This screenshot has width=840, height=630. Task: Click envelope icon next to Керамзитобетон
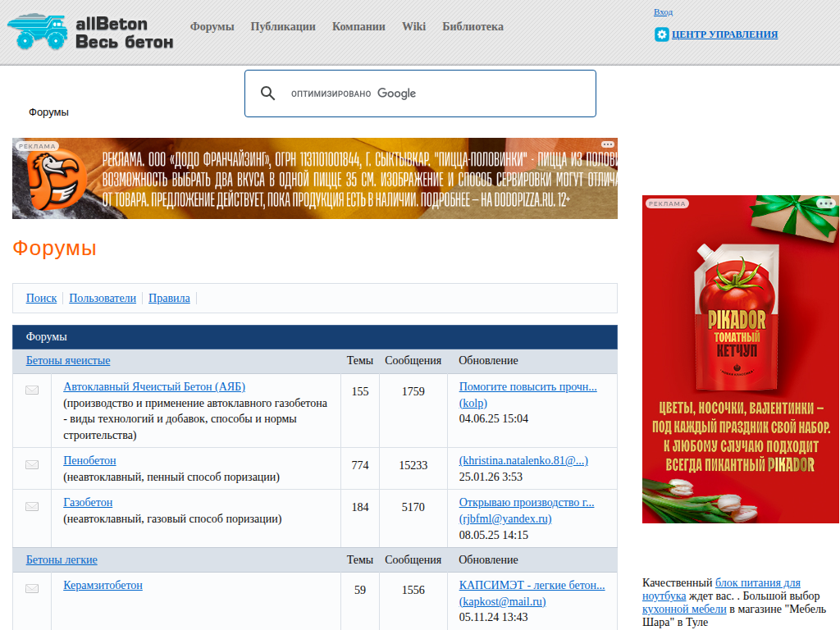coord(32,589)
